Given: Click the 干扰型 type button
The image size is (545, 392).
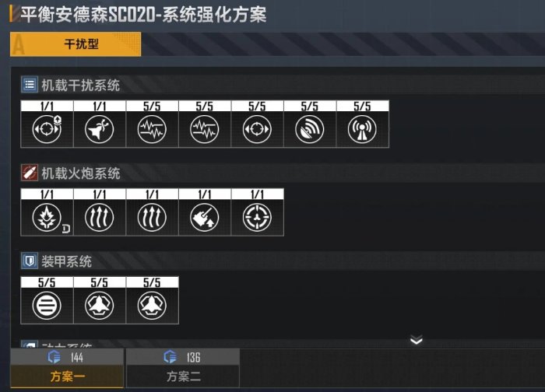Looking at the screenshot, I should coord(76,44).
